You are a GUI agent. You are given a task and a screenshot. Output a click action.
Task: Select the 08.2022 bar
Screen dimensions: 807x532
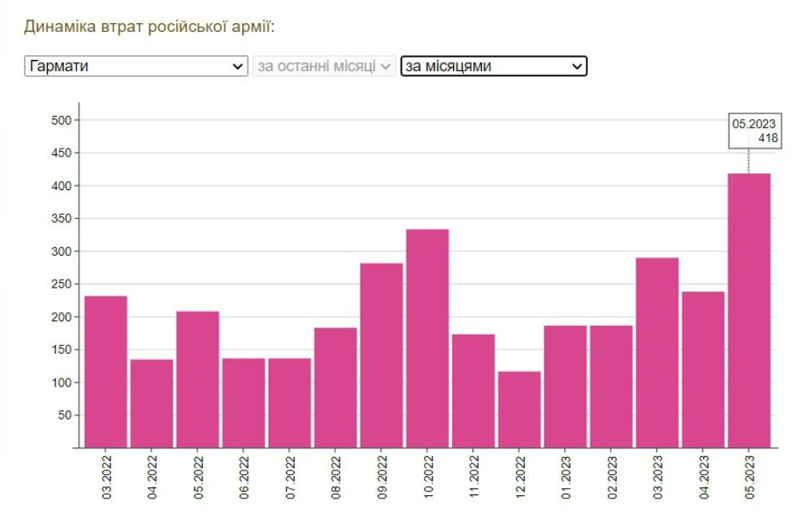[x=336, y=387]
